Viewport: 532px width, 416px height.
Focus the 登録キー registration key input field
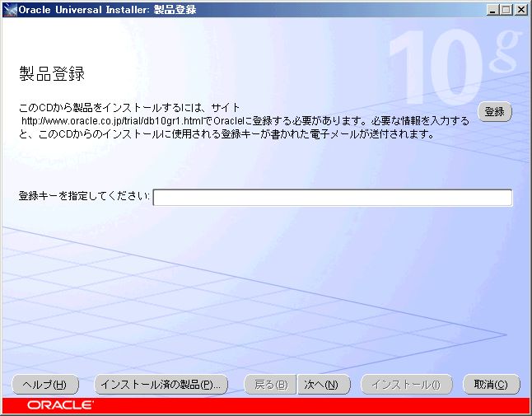point(333,198)
